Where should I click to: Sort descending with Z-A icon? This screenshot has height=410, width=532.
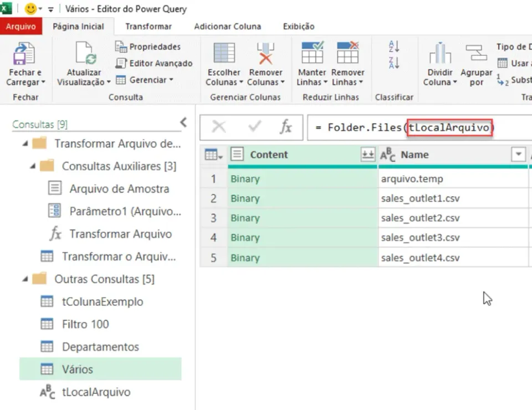pos(394,63)
